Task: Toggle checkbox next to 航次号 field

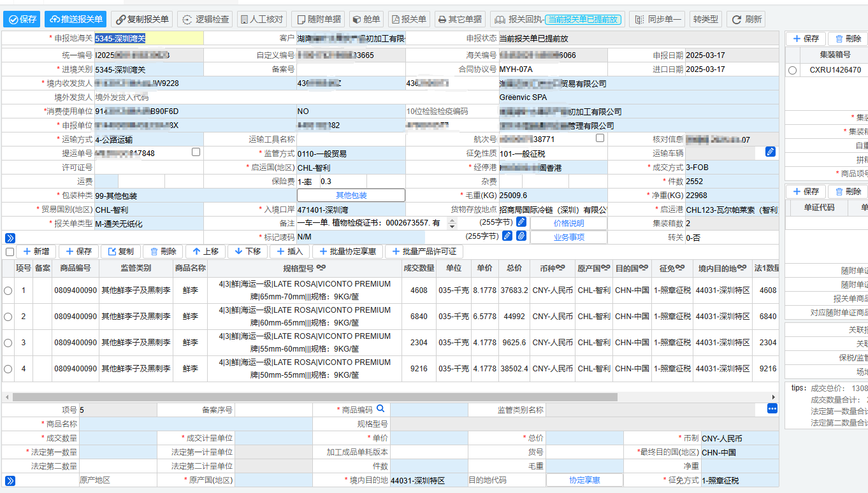Action: (x=600, y=138)
